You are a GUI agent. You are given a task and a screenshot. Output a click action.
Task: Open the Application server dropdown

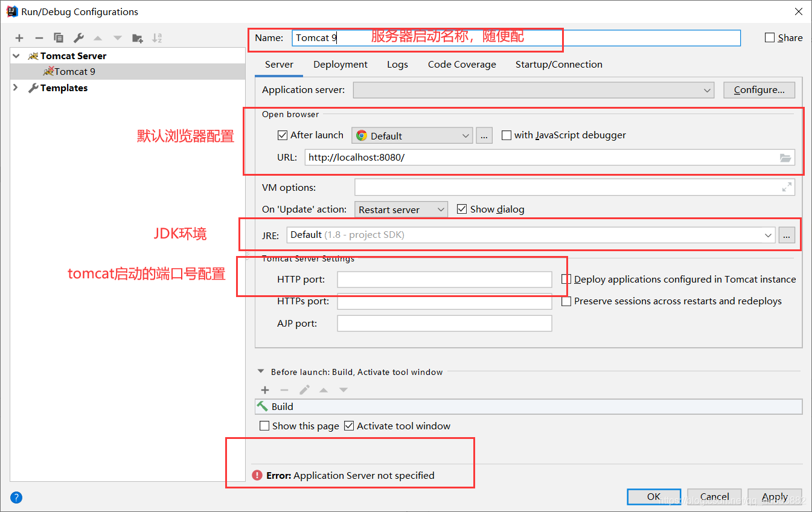coord(534,90)
